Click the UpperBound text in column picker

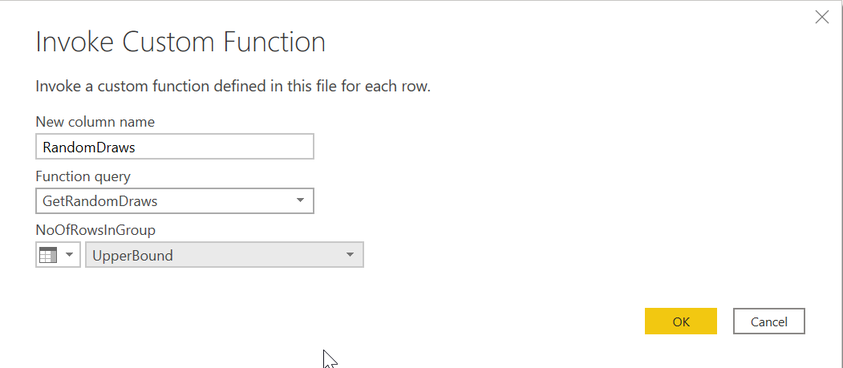133,255
